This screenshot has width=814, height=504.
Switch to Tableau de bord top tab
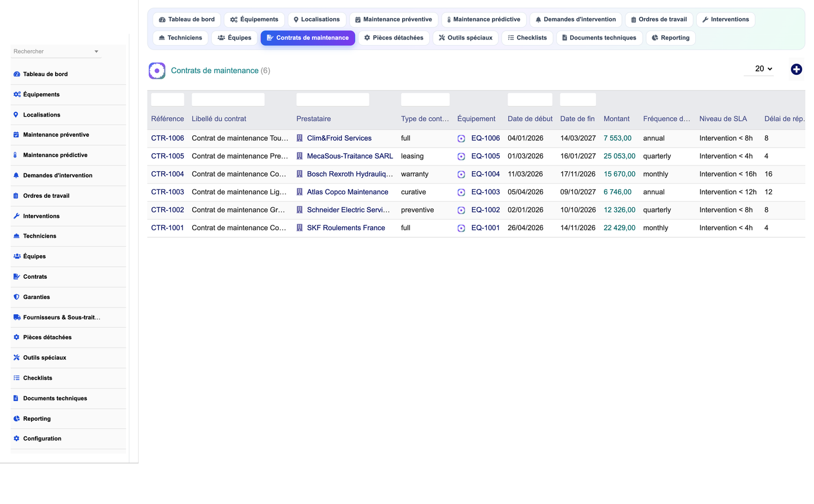pyautogui.click(x=186, y=20)
